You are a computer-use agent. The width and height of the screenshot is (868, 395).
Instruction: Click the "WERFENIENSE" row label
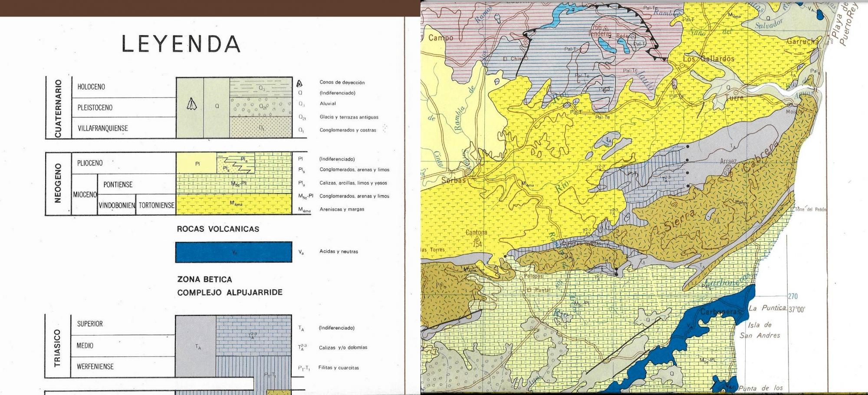tap(95, 366)
